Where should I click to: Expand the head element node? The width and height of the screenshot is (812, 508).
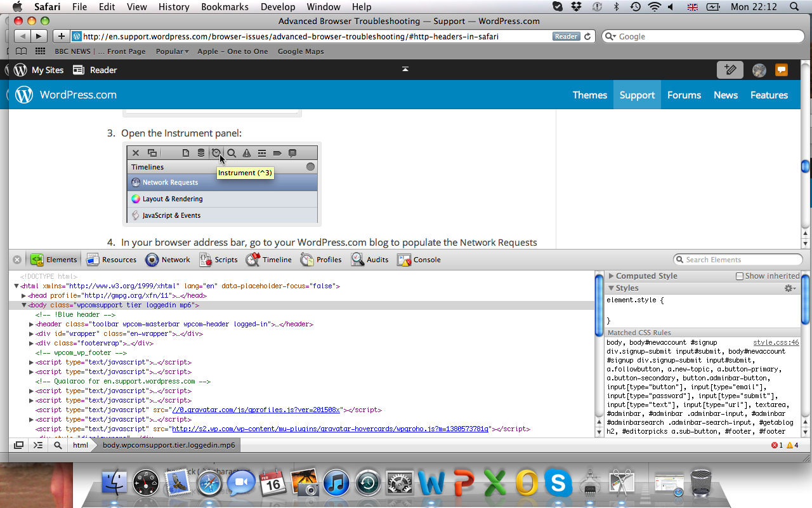pyautogui.click(x=24, y=296)
